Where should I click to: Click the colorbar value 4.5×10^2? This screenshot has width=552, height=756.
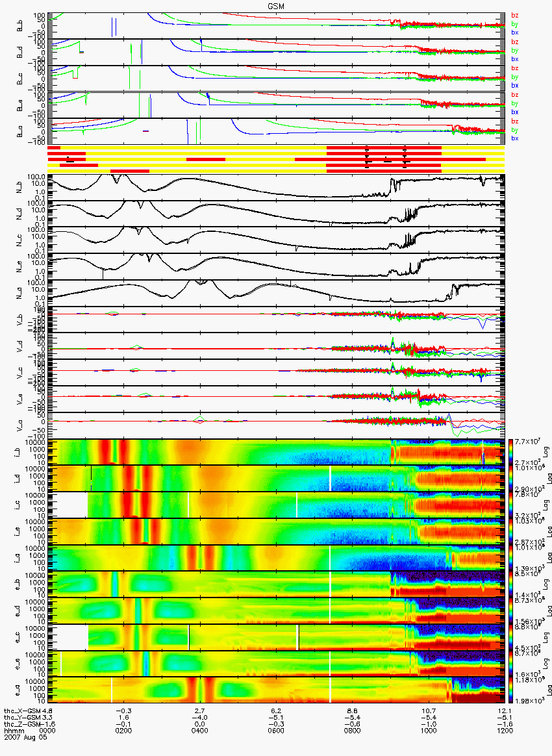click(x=527, y=648)
